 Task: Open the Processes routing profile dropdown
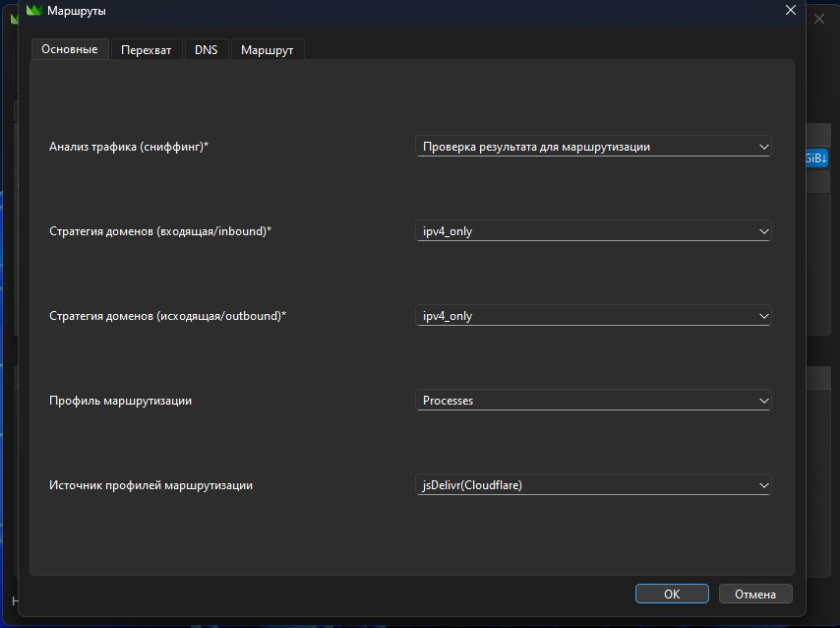tap(593, 401)
